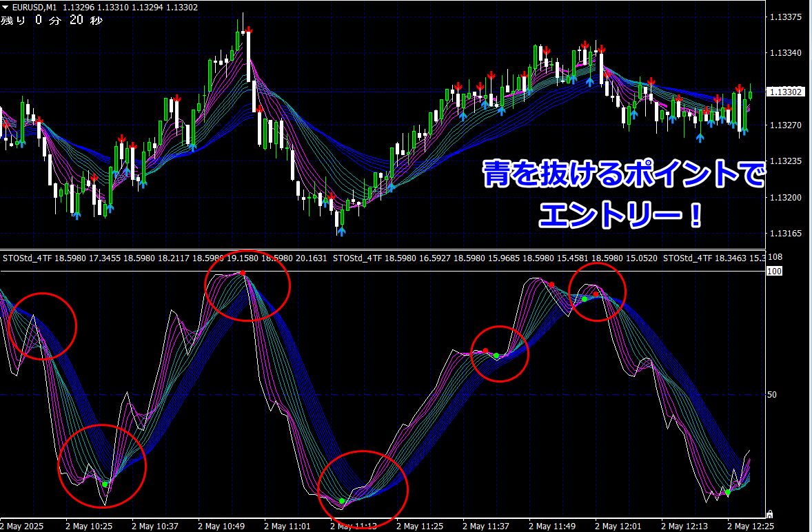Click the STOStd_4TF label with 18.3463
This screenshot has height=532, width=812.
pos(714,258)
